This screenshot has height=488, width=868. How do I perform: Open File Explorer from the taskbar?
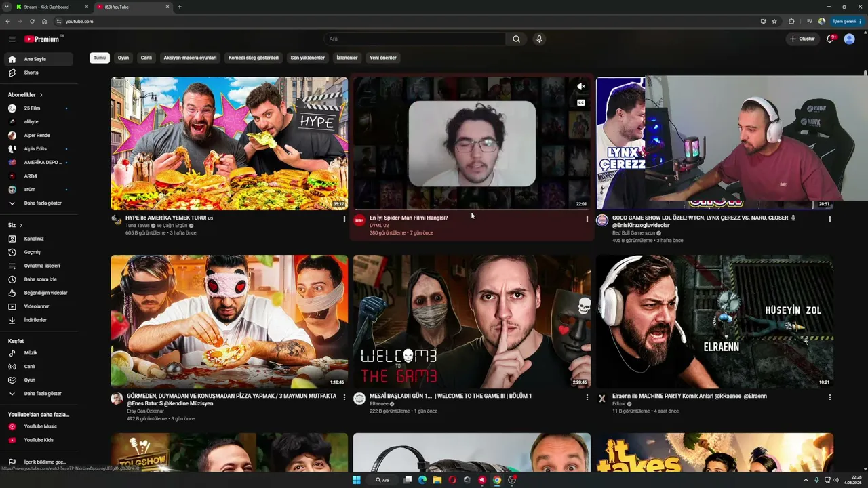(x=437, y=480)
